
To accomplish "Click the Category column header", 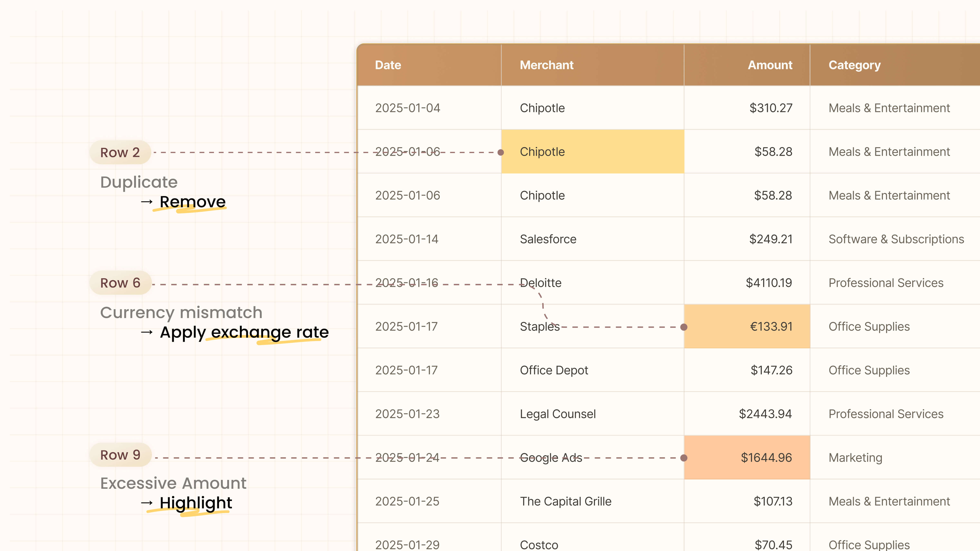I will [854, 65].
